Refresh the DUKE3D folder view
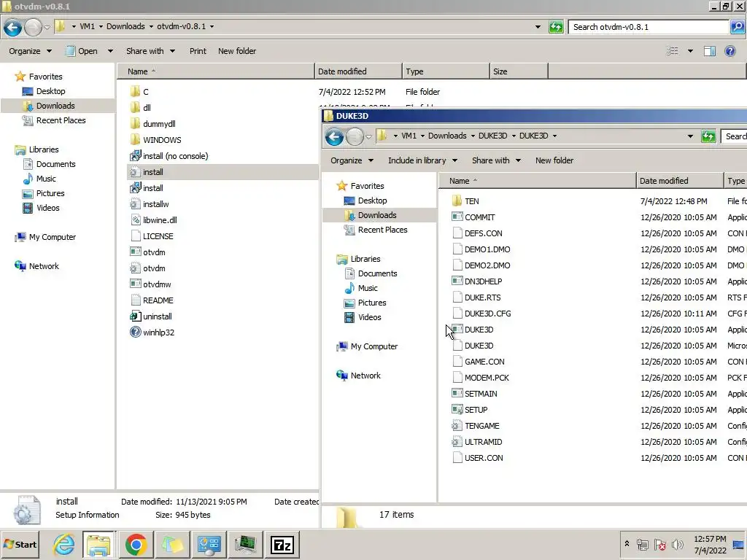The image size is (747, 560). (x=708, y=136)
